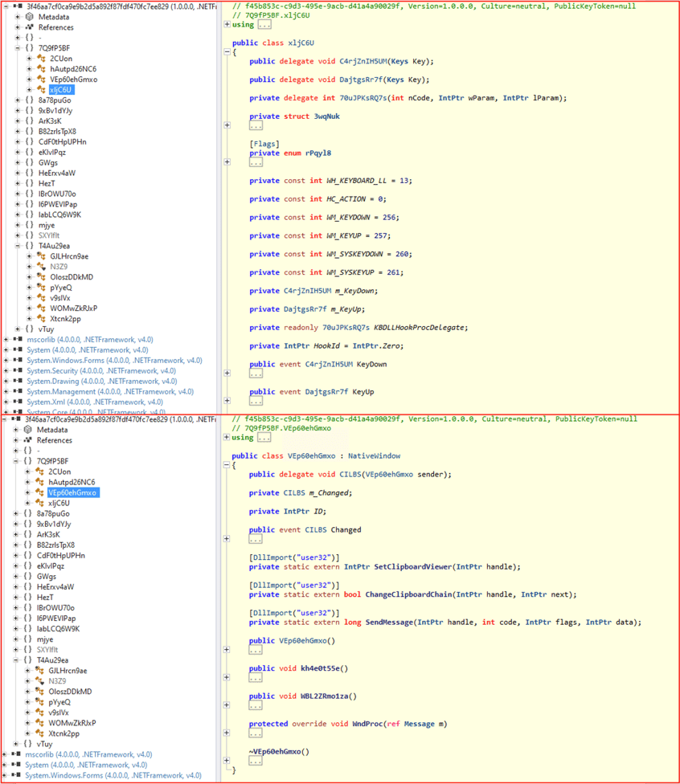Click assembly icon next to mscorlib in lower tree
The width and height of the screenshot is (680, 784).
[x=17, y=754]
